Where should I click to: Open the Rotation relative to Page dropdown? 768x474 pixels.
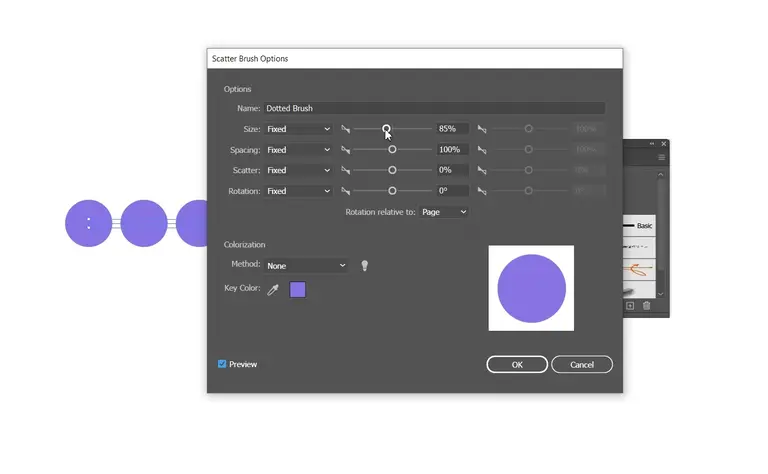point(444,212)
